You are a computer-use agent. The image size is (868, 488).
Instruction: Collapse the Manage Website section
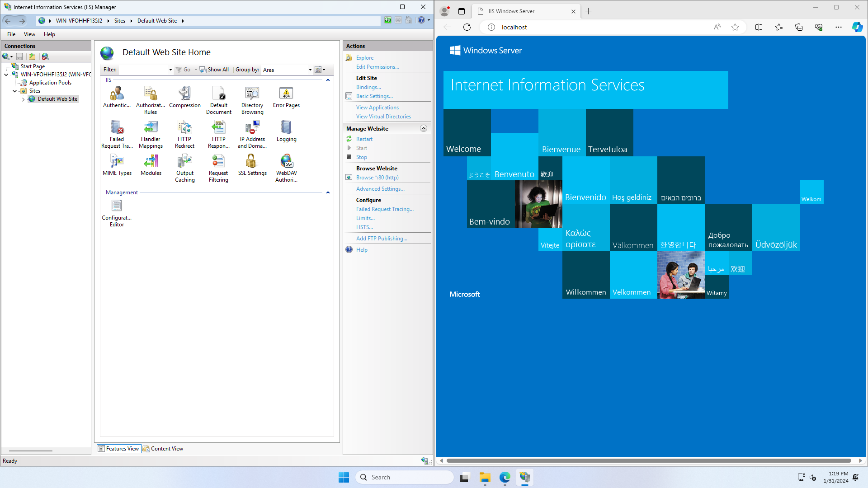[x=423, y=128]
